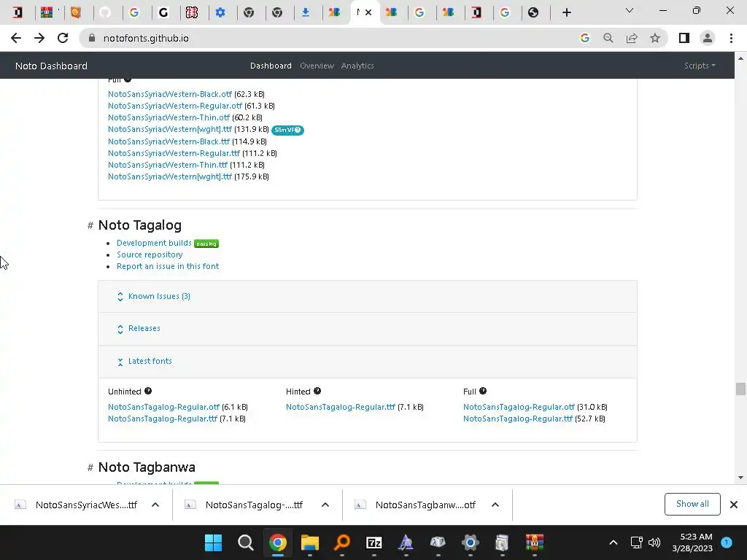This screenshot has width=747, height=560.
Task: Click the hash anchor beside Noto Tagbanwa
Action: pyautogui.click(x=90, y=467)
